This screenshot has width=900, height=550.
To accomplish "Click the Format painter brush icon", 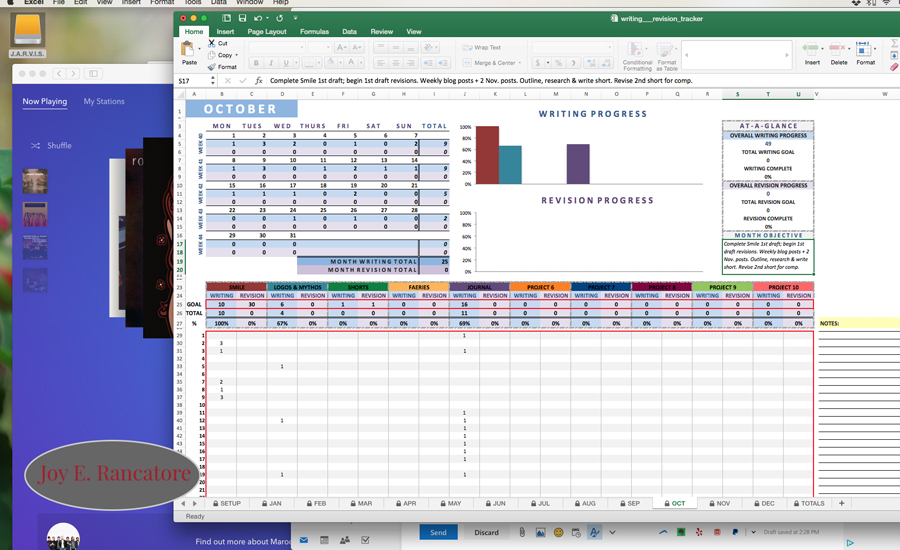I will click(x=212, y=67).
